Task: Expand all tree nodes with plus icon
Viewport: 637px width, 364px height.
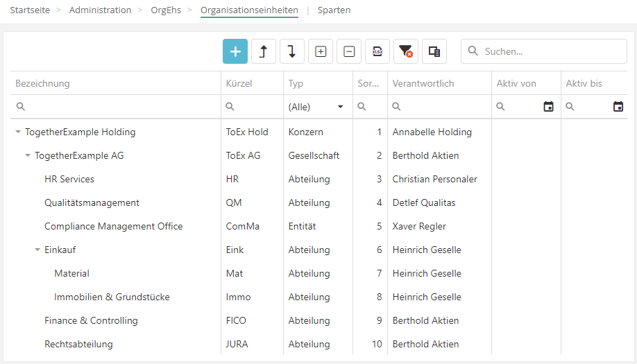Action: tap(321, 51)
